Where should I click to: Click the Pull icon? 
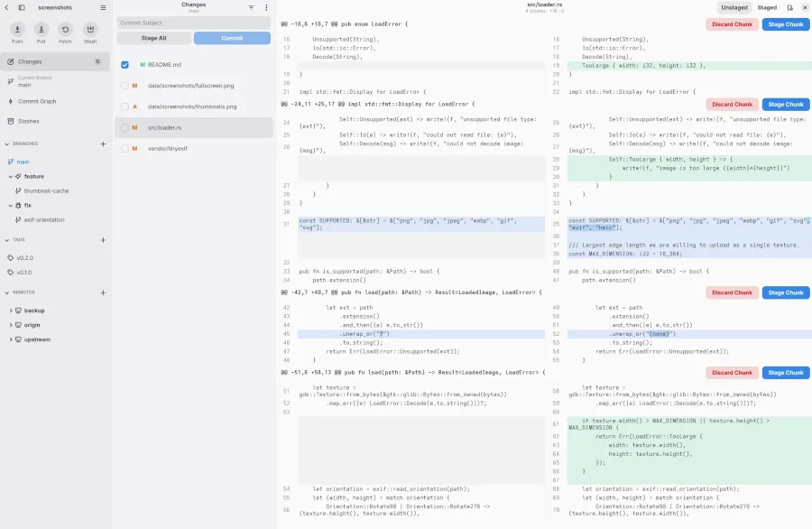(41, 30)
